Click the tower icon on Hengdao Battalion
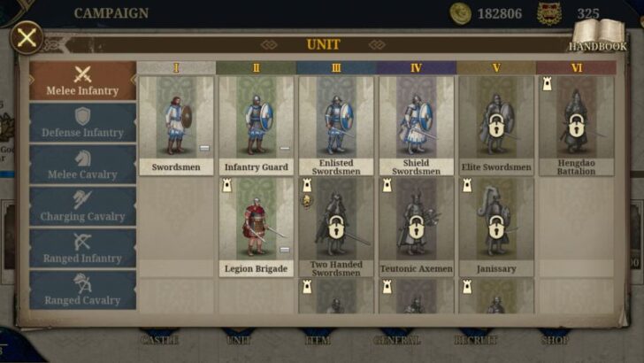Image resolution: width=644 pixels, height=363 pixels. [547, 84]
